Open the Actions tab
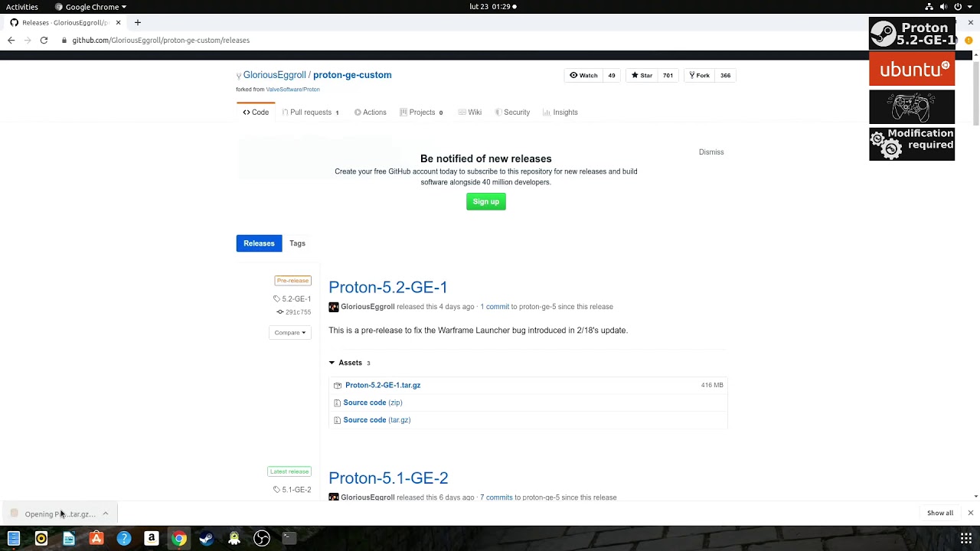 pos(371,112)
